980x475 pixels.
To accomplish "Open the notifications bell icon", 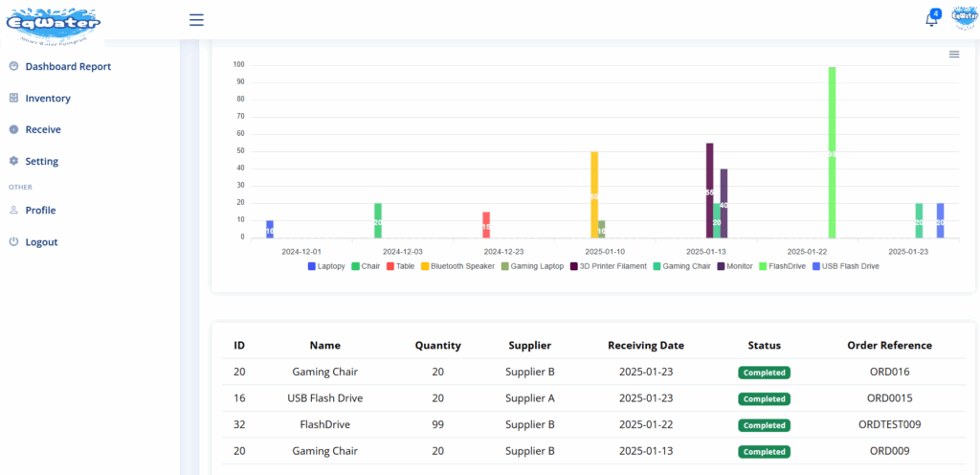I will [931, 20].
